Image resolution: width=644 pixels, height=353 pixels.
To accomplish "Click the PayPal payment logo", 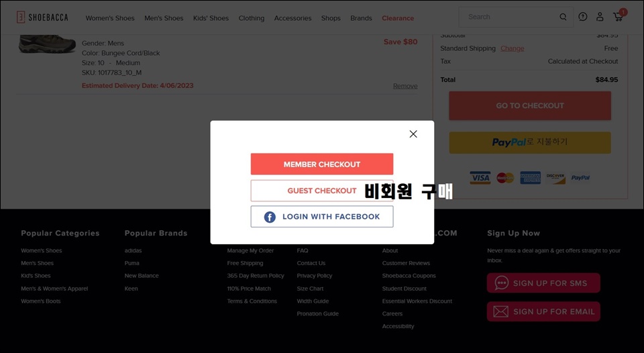I will (x=580, y=178).
